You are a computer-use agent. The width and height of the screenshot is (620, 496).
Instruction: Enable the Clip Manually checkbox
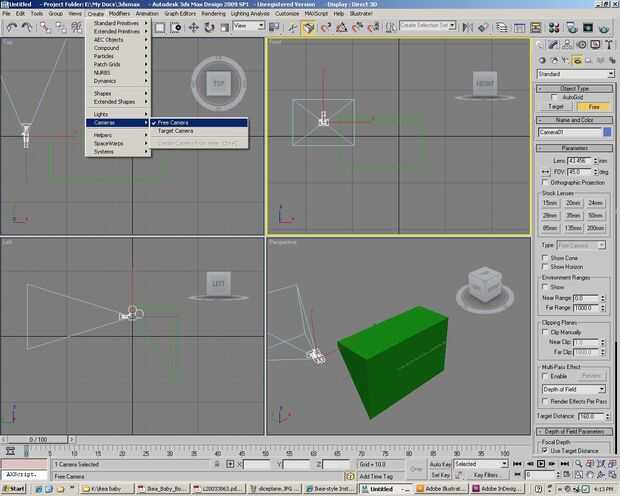pyautogui.click(x=545, y=332)
